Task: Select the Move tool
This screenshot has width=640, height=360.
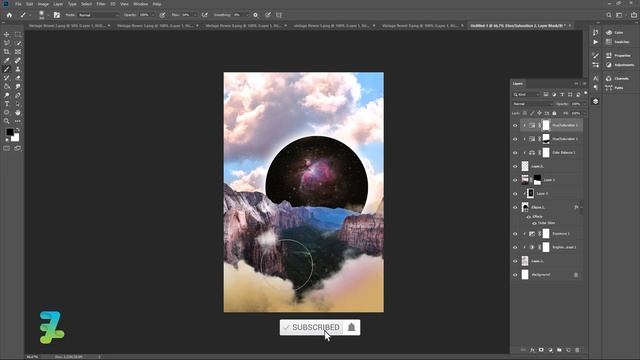Action: (x=7, y=34)
